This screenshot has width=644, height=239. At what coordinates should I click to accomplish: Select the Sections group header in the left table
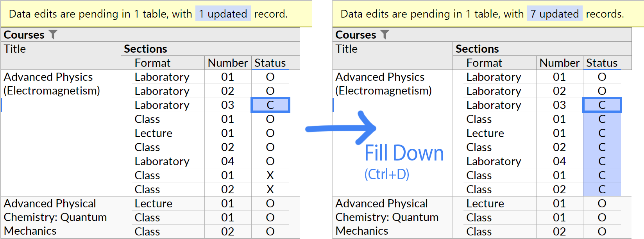coord(145,48)
